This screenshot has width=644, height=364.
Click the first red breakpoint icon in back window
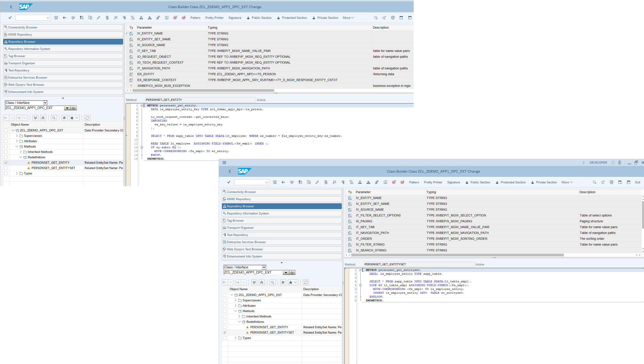[x=175, y=18]
